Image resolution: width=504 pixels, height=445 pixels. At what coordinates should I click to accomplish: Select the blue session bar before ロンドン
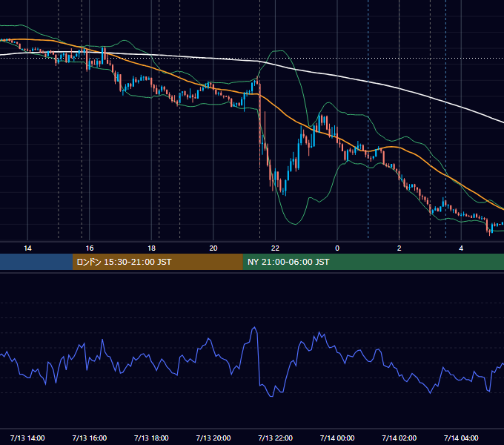tap(36, 262)
